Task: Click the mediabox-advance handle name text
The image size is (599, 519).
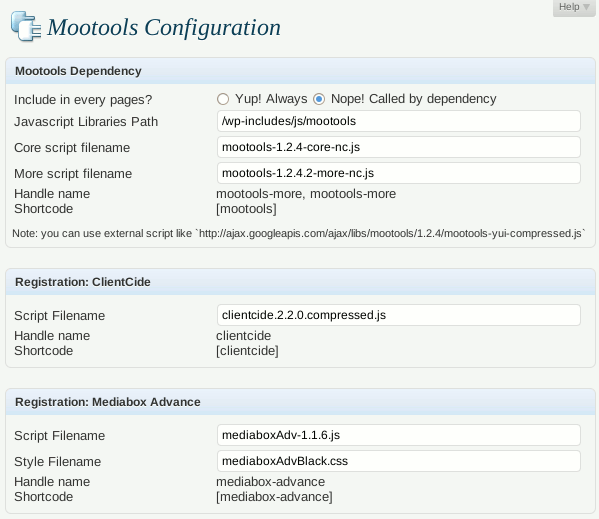Action: (x=270, y=482)
